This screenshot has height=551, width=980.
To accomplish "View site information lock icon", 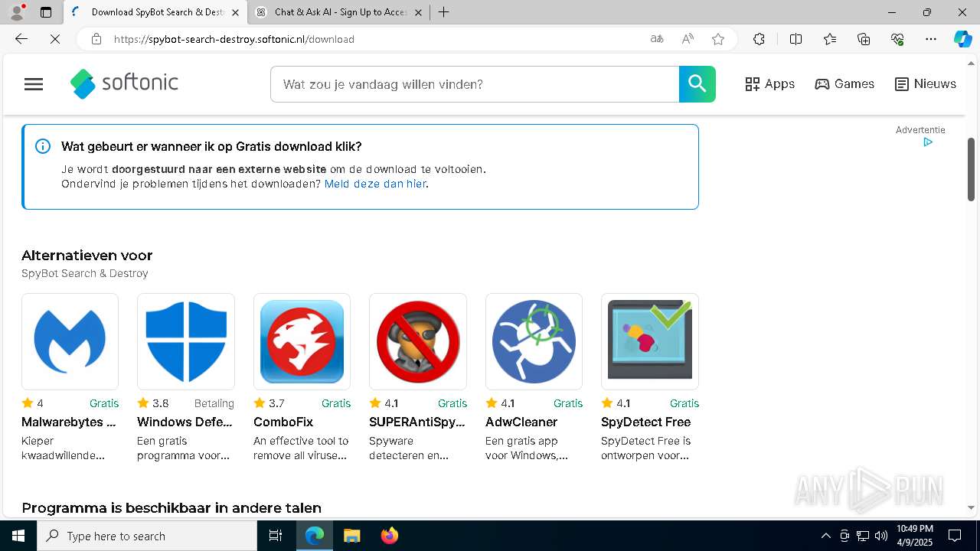I will point(96,39).
